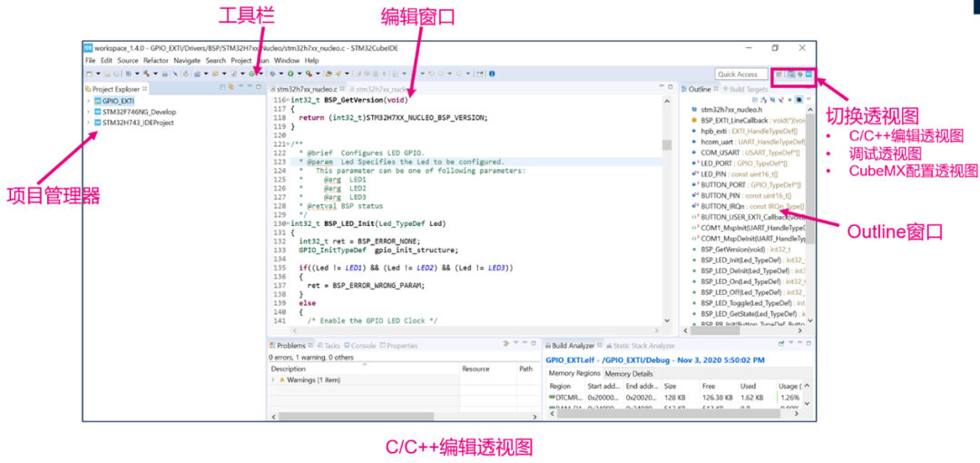The width and height of the screenshot is (980, 463).
Task: Click the Problems view filter icon
Action: click(x=506, y=343)
